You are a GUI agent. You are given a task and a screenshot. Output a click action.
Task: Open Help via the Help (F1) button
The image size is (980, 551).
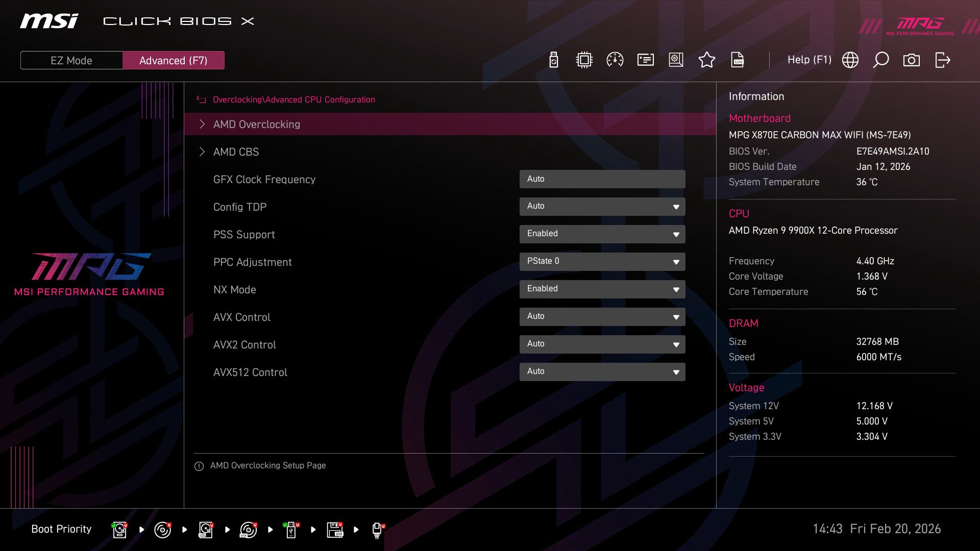(810, 60)
